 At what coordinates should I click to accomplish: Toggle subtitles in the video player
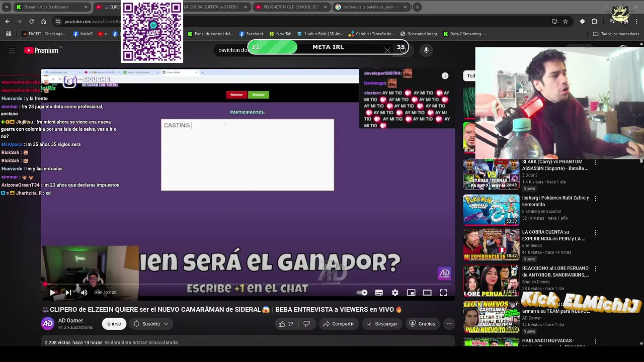click(379, 293)
